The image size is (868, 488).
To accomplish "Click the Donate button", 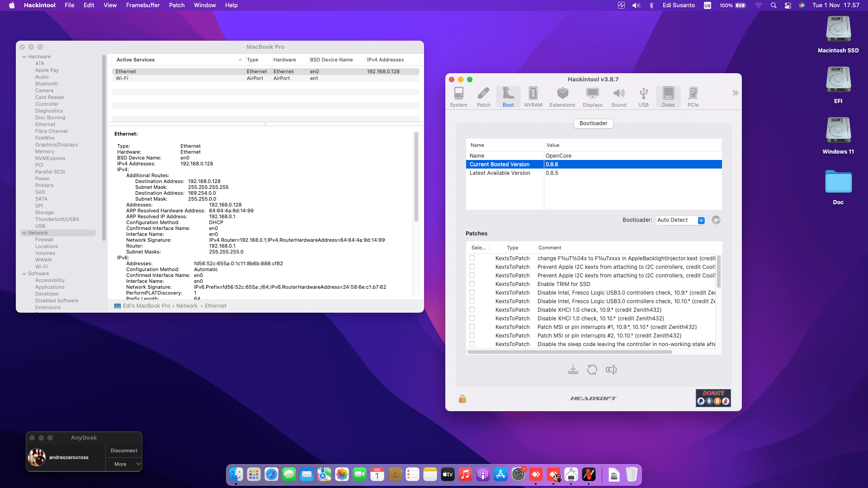I will 713,398.
